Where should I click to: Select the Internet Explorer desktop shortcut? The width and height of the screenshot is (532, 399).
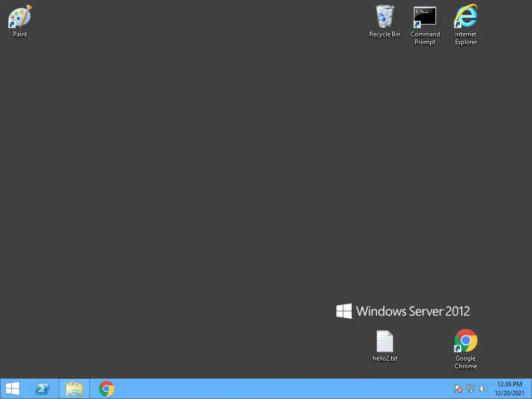tap(466, 25)
